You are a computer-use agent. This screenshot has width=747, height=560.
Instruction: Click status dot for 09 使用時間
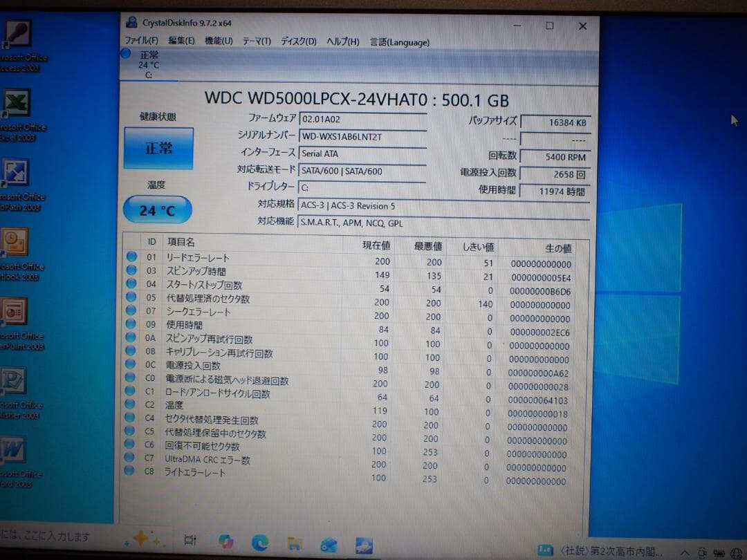(x=131, y=324)
